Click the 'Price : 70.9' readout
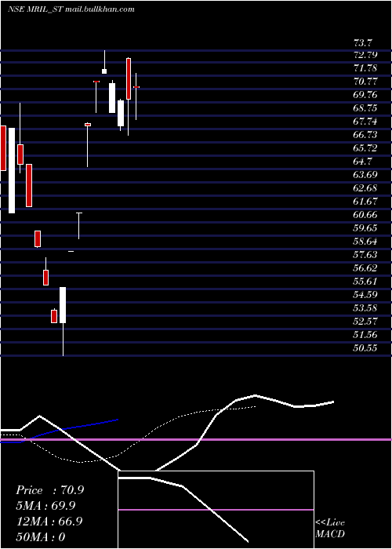Viewport: 392px width, 549px height. [49, 490]
